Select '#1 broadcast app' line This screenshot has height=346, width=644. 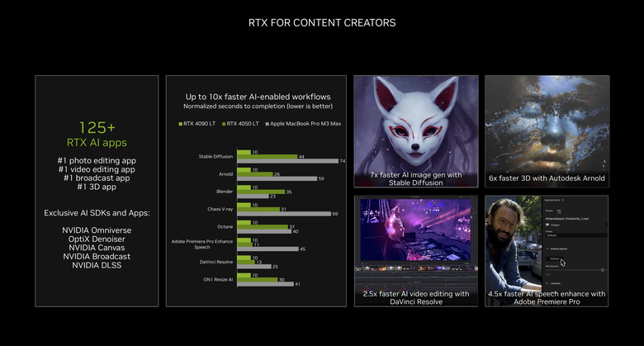(x=97, y=178)
